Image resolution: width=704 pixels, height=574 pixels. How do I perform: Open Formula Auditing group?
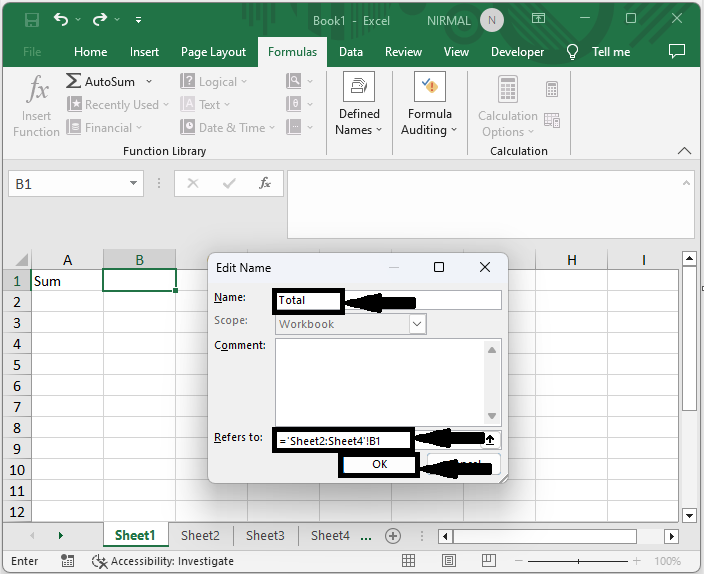pos(429,104)
